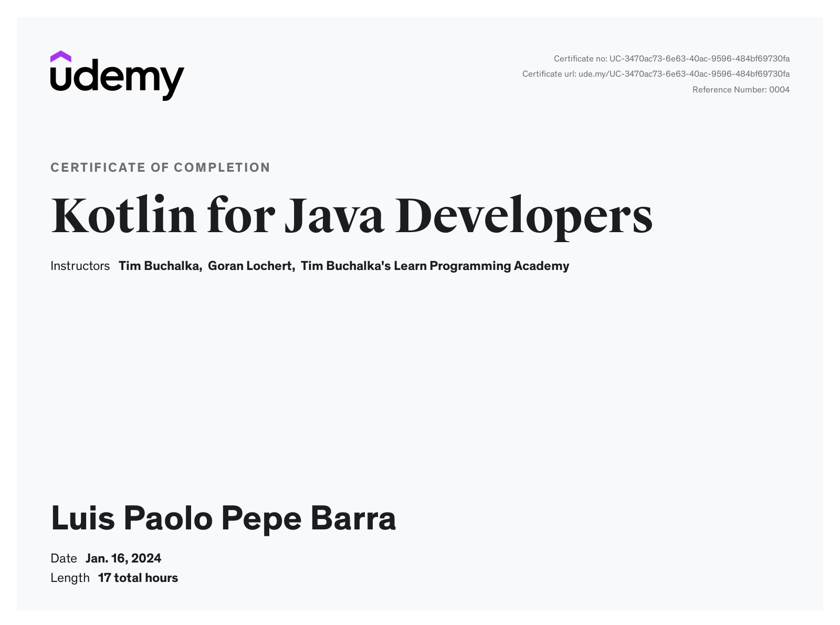Click the Date label
Viewport: 840px width, 625px height.
[x=64, y=558]
